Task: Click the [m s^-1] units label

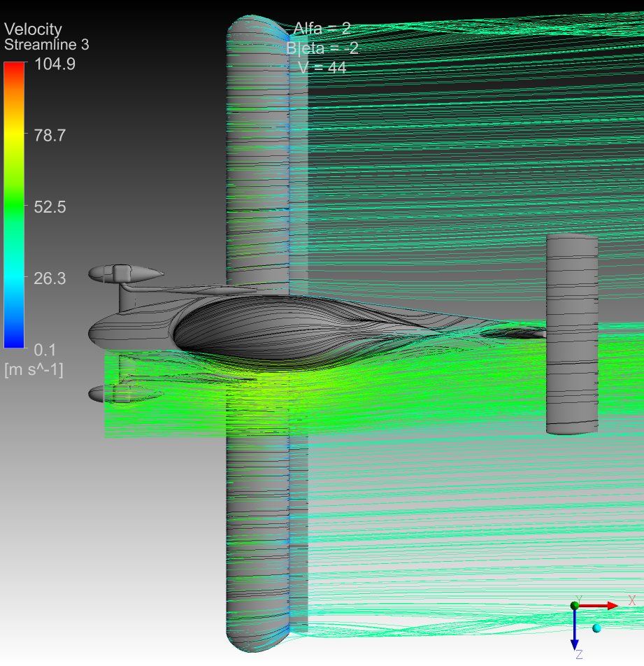Action: click(x=34, y=370)
